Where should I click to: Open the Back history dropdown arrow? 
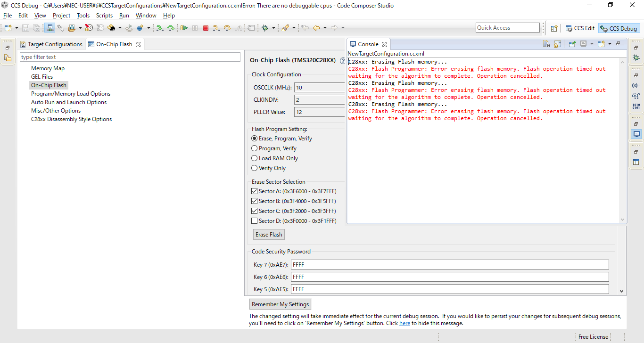(324, 28)
